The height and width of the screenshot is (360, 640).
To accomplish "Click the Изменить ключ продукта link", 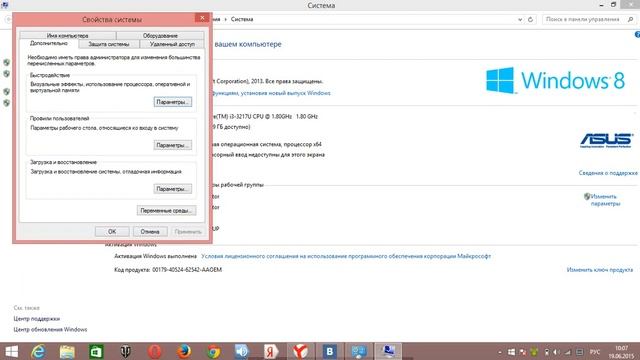I will point(600,270).
